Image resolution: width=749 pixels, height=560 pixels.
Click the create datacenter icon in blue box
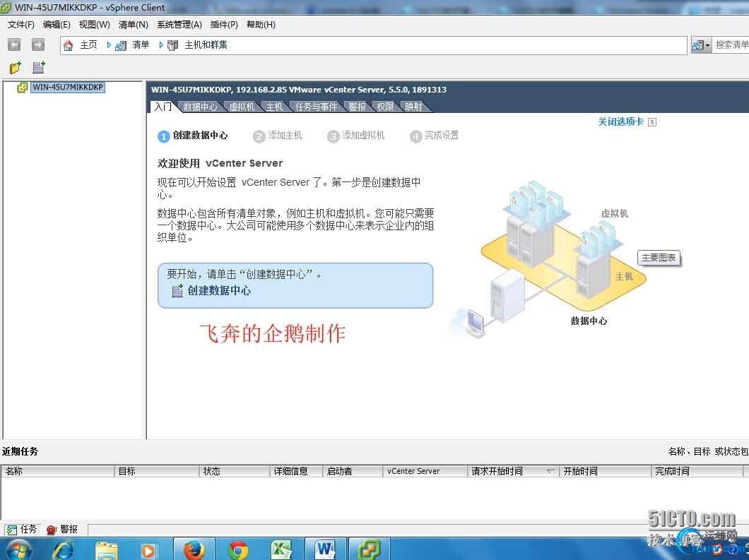177,290
